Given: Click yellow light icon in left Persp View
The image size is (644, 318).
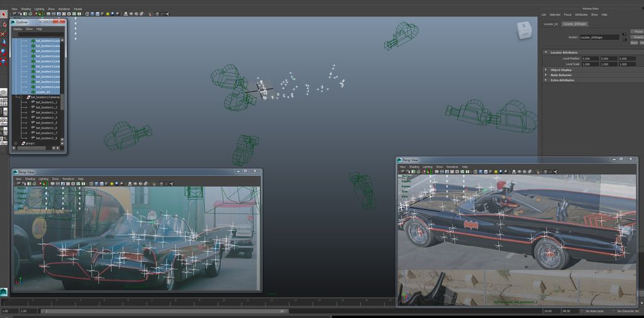Looking at the screenshot, I should click(112, 184).
